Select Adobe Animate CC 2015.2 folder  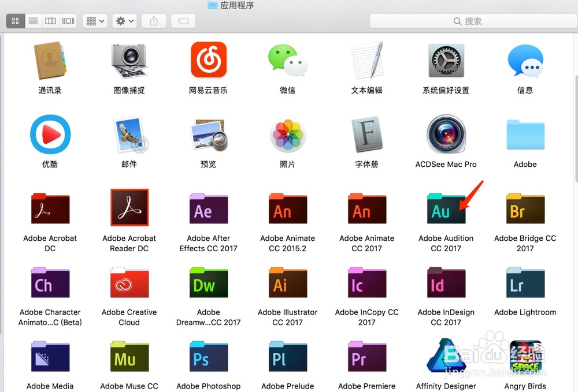tap(288, 208)
